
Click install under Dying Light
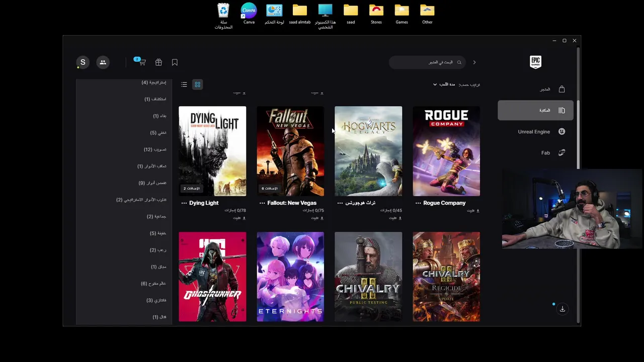[x=239, y=218]
